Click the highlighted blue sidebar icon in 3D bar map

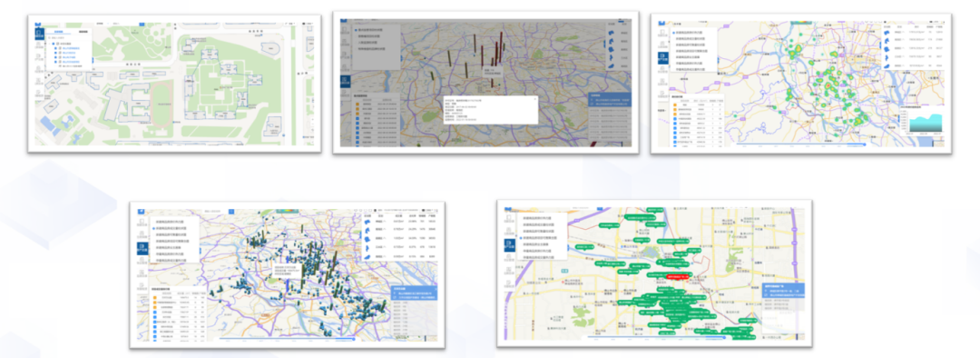[x=345, y=82]
